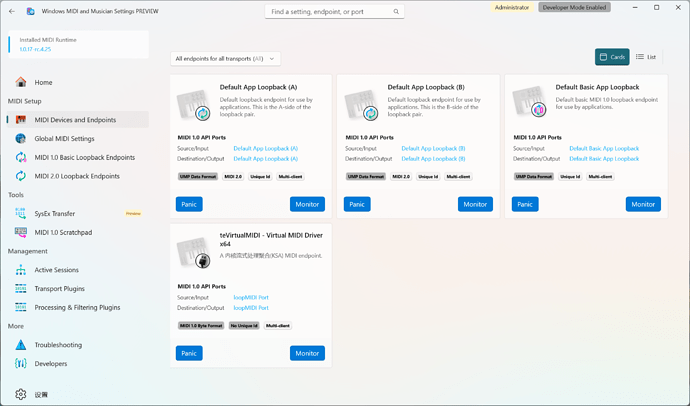Click the Developer Mode Enabled badge

click(574, 7)
